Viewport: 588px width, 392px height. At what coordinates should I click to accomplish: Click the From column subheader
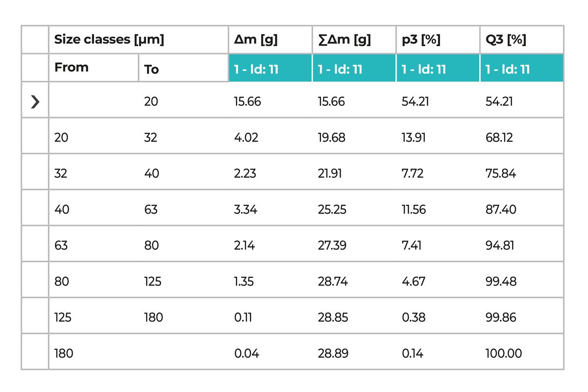tap(72, 68)
